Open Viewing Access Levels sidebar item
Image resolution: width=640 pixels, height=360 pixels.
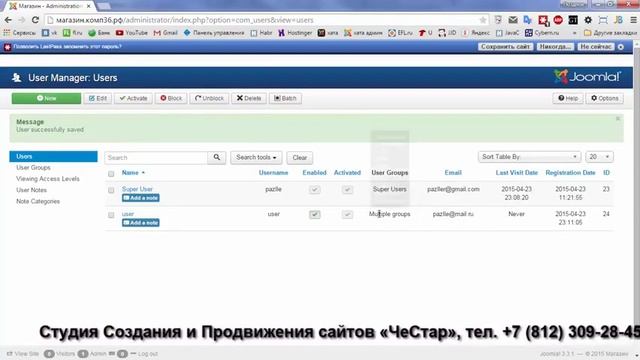tap(48, 179)
